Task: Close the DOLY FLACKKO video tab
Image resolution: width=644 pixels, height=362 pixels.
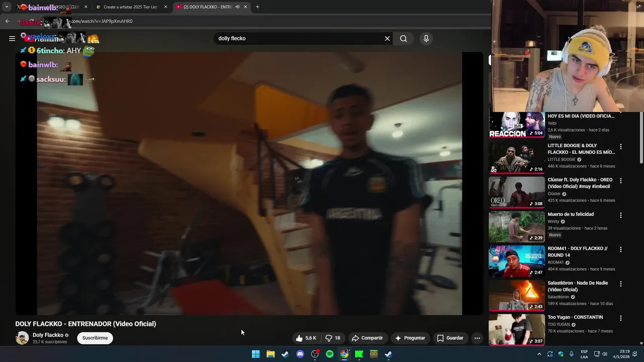Action: pos(246,7)
